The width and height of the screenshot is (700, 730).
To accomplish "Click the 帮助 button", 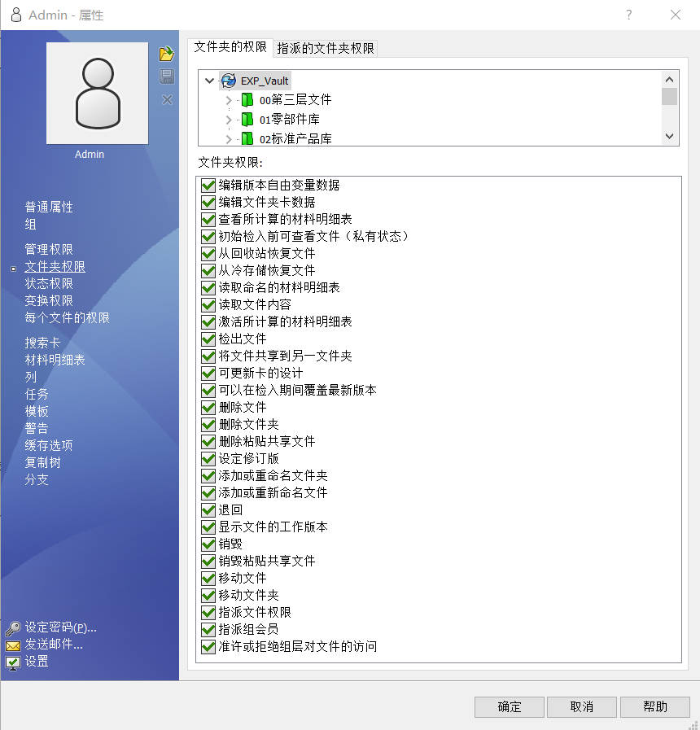I will click(x=654, y=707).
